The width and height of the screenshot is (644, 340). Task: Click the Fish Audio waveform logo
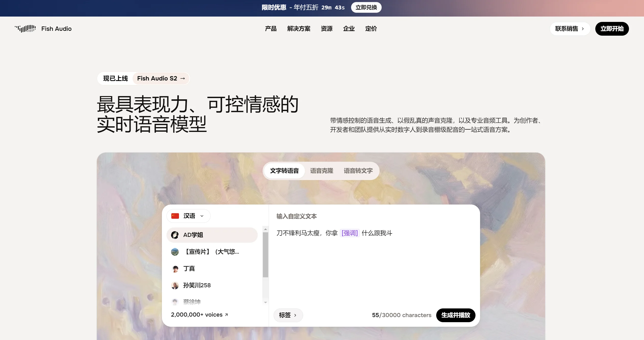[x=25, y=29]
